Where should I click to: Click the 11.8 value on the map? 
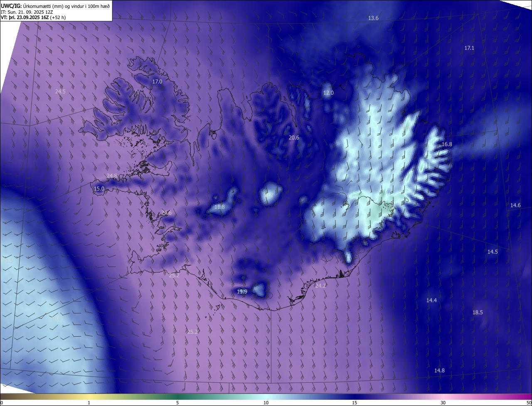(x=219, y=207)
